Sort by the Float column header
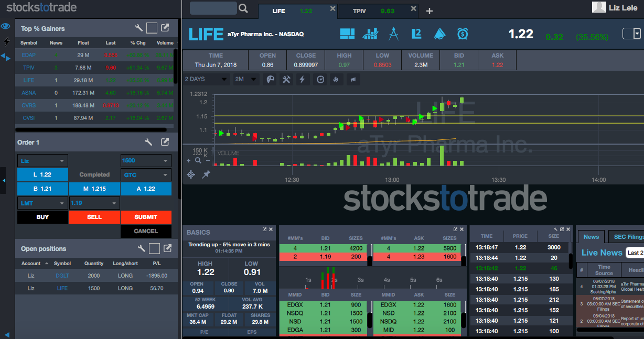The height and width of the screenshot is (339, 644). [x=83, y=42]
